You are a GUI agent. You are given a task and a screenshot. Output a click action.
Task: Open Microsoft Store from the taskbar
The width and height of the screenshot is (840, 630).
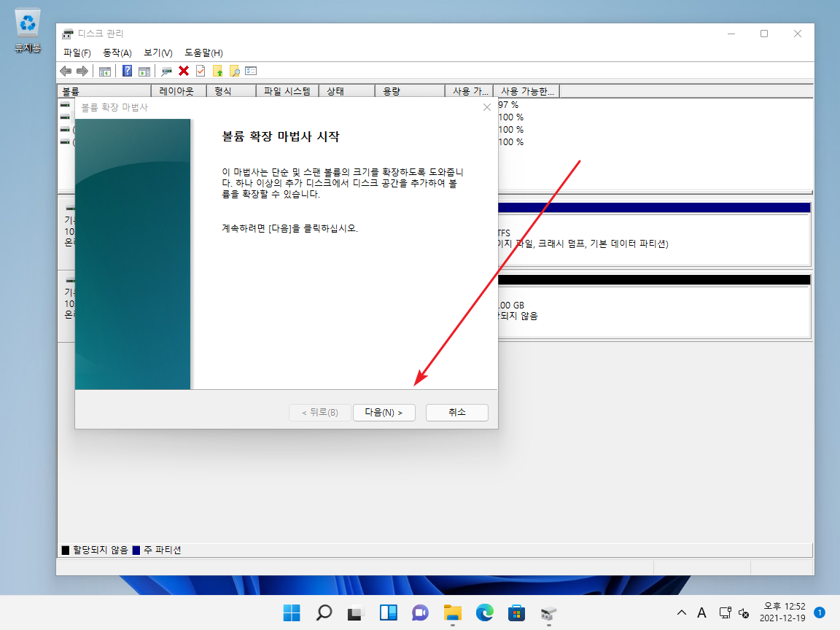click(516, 612)
